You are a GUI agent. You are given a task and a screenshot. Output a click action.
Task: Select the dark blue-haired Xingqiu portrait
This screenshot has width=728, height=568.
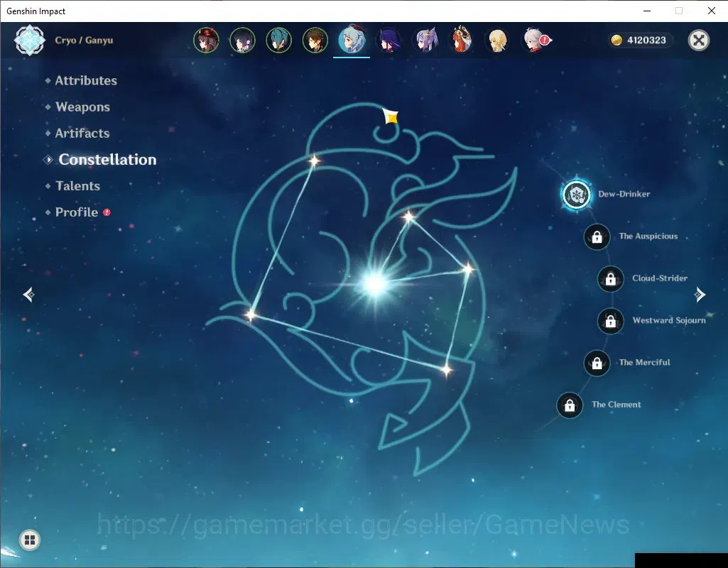[x=242, y=40]
